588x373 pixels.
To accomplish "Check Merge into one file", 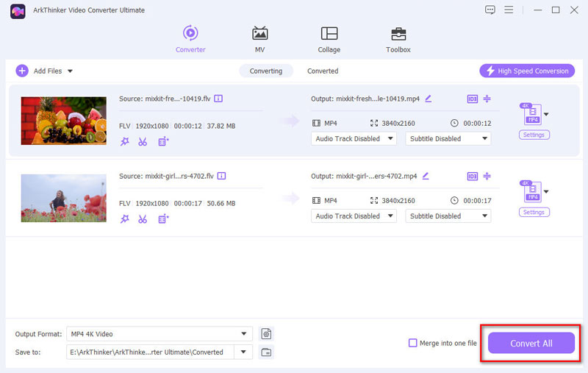I will coord(412,343).
